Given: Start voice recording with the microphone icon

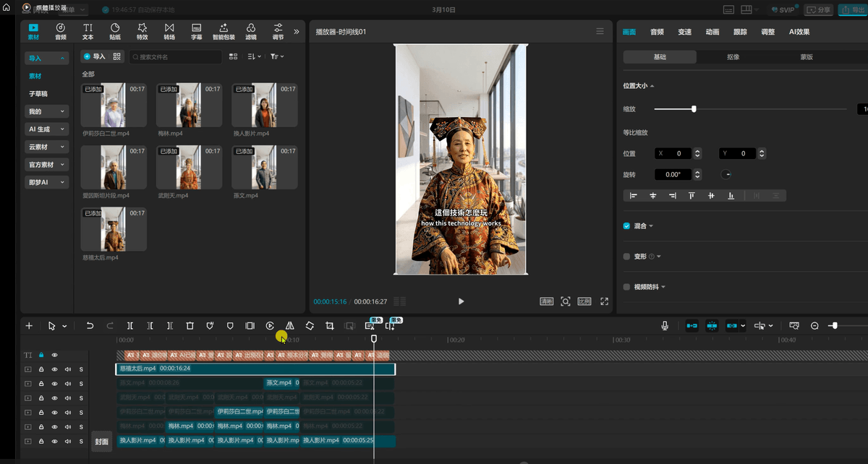Looking at the screenshot, I should point(665,326).
